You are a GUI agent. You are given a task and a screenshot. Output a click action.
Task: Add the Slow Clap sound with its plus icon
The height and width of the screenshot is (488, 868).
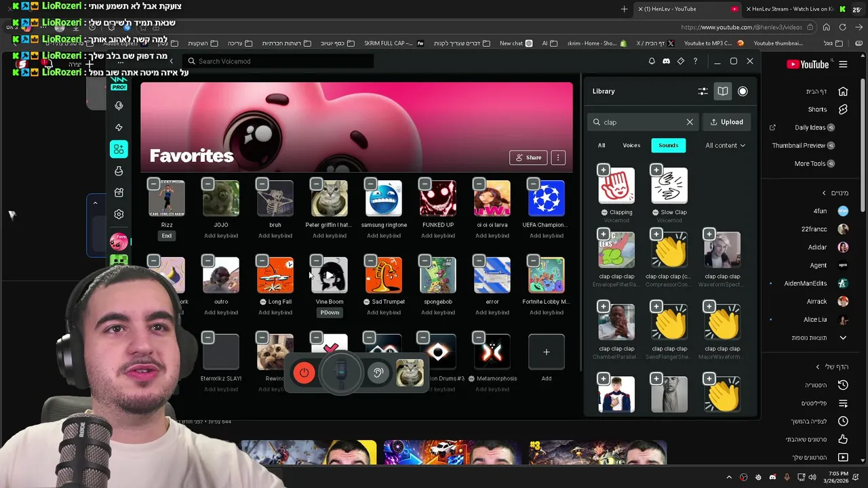656,169
